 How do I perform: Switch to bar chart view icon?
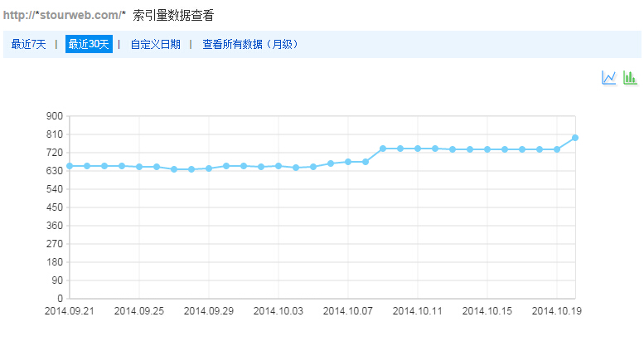click(630, 77)
